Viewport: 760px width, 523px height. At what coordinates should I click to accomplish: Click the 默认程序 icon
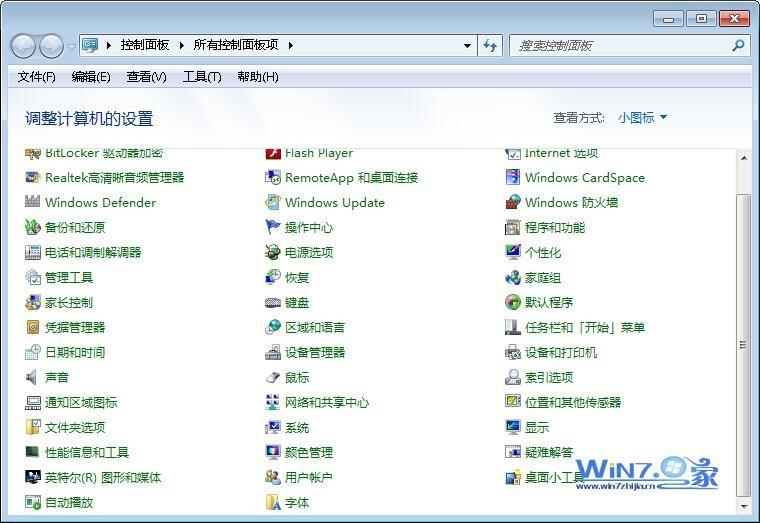pyautogui.click(x=513, y=302)
